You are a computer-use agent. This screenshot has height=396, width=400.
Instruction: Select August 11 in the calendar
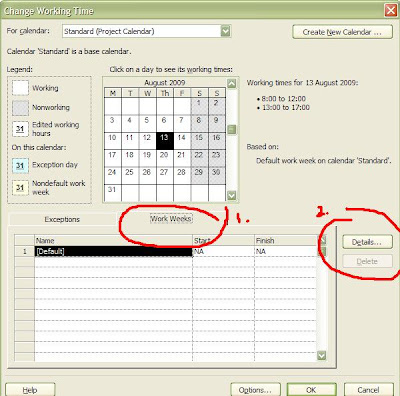[x=130, y=141]
